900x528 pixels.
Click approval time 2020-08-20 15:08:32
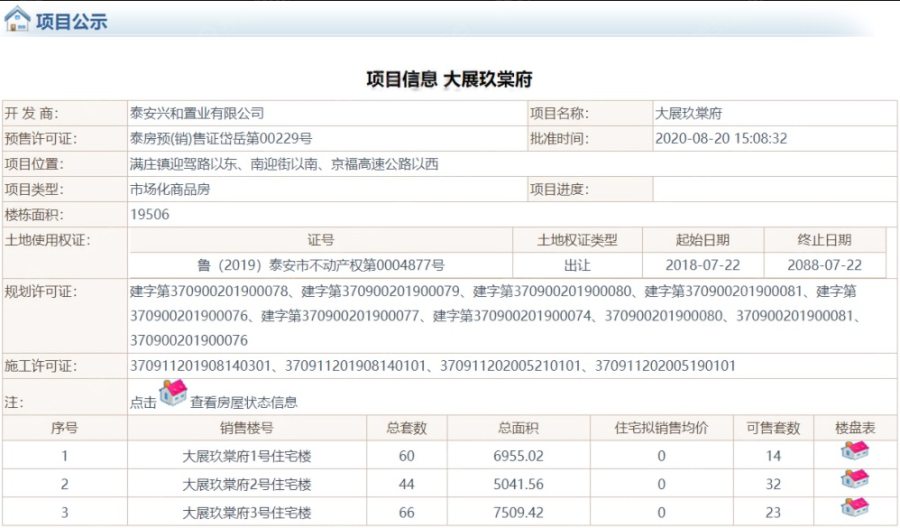[x=721, y=138]
